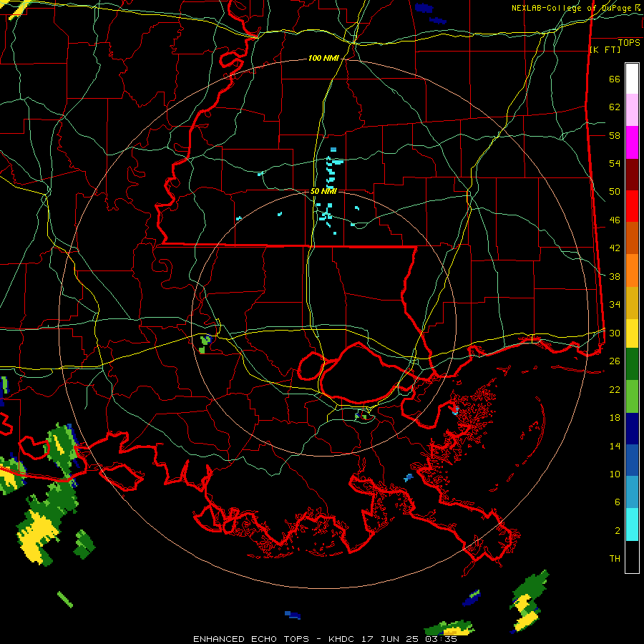Image resolution: width=644 pixels, height=644 pixels.
Task: Click the 46 legend value
Action: coord(615,220)
